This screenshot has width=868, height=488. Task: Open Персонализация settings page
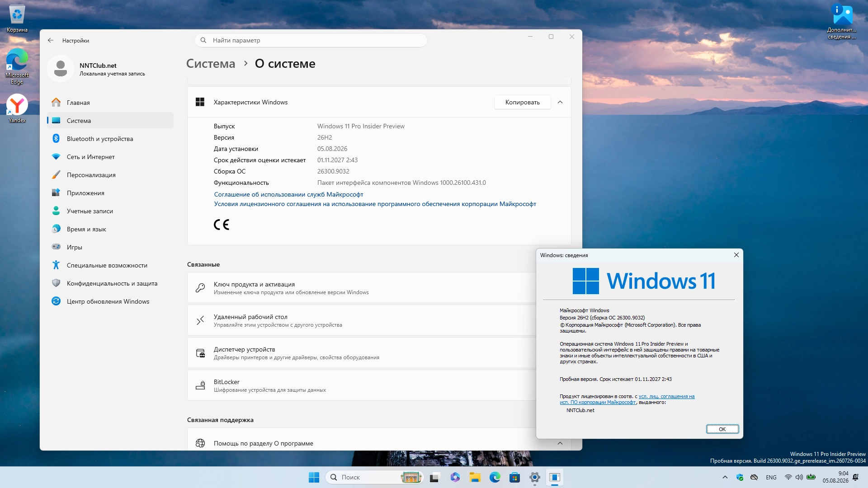click(x=110, y=175)
